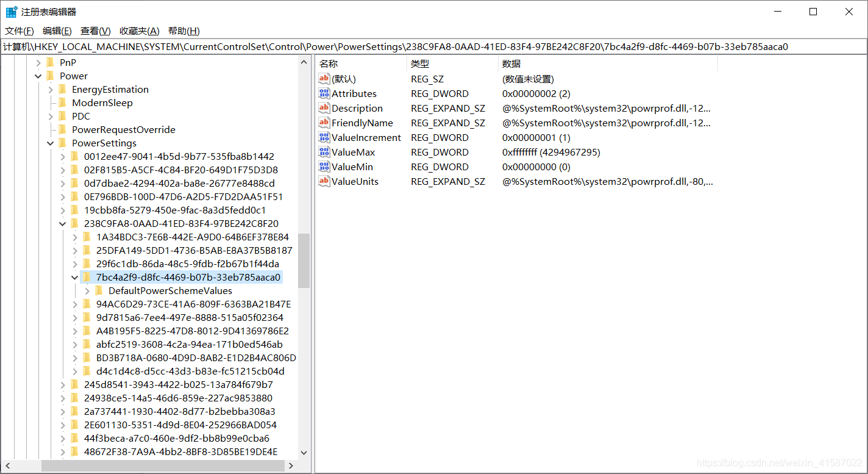The width and height of the screenshot is (868, 474).
Task: Select the Attributes value name
Action: tap(354, 94)
